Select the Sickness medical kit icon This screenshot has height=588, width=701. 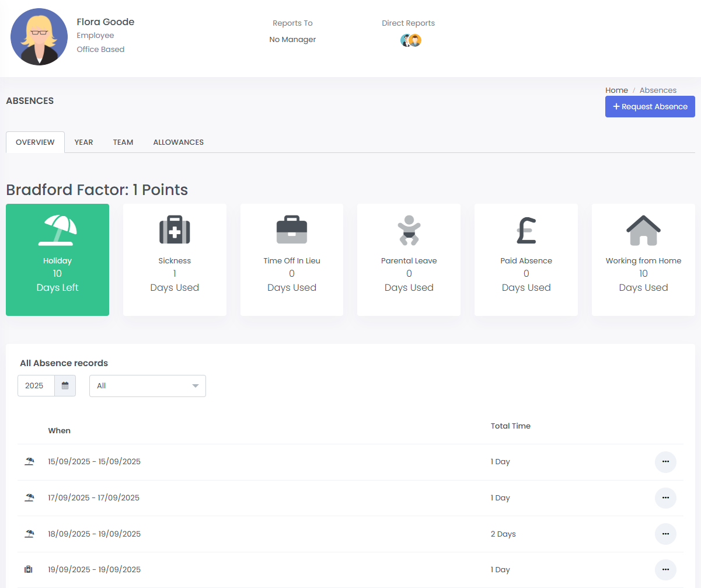pyautogui.click(x=175, y=230)
